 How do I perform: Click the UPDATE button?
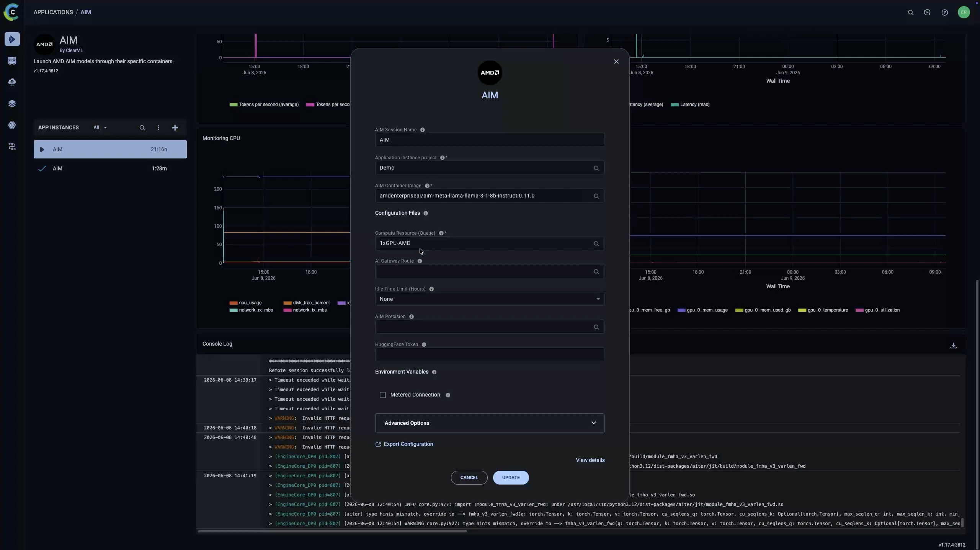point(511,478)
